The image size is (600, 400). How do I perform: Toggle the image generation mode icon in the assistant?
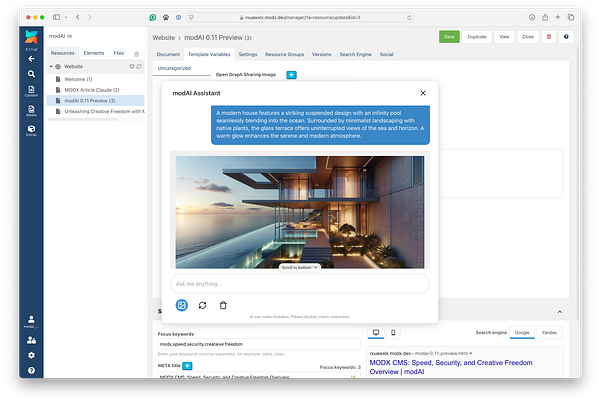[x=182, y=305]
